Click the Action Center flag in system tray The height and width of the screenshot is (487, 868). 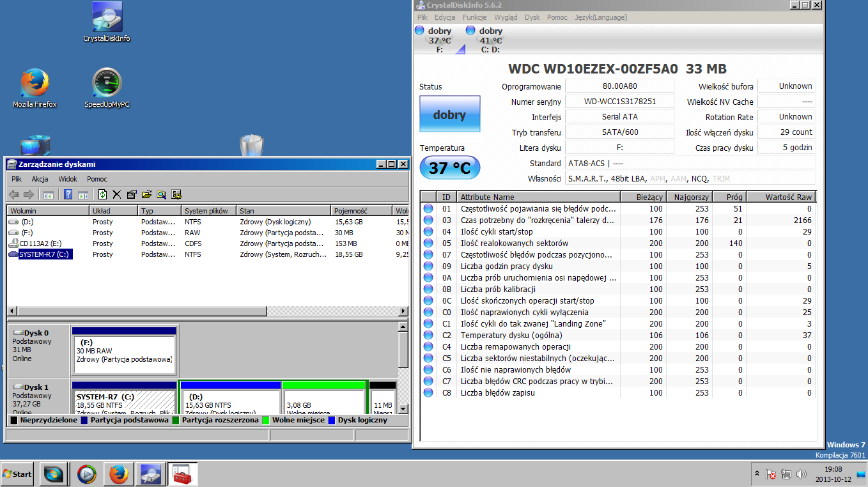[771, 475]
